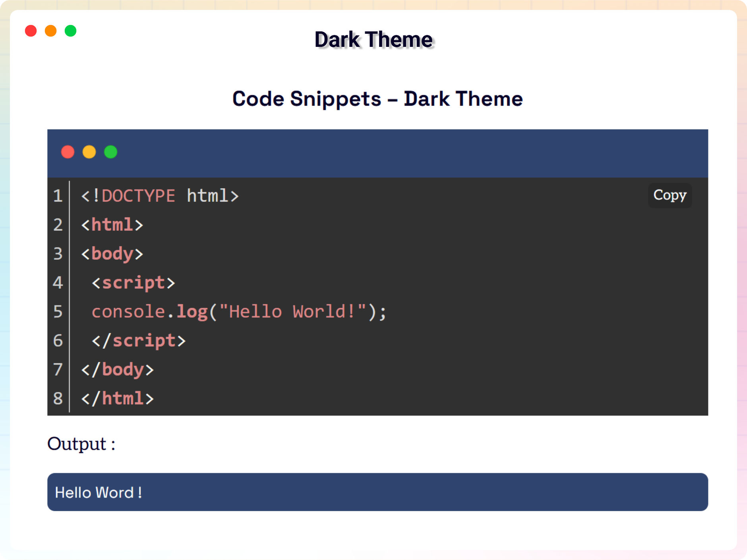Image resolution: width=747 pixels, height=560 pixels.
Task: Click the Copy button on the code snippet
Action: 670,195
